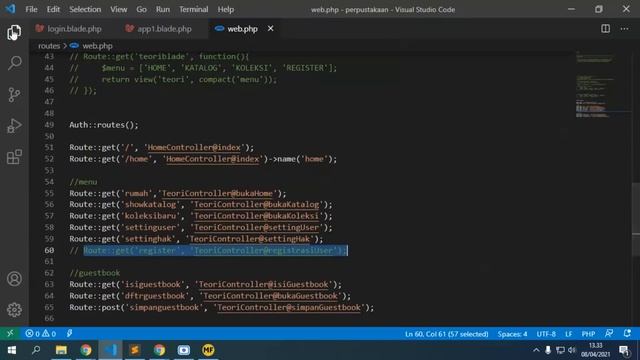This screenshot has width=640, height=360.
Task: Select language mode PHP
Action: 588,334
